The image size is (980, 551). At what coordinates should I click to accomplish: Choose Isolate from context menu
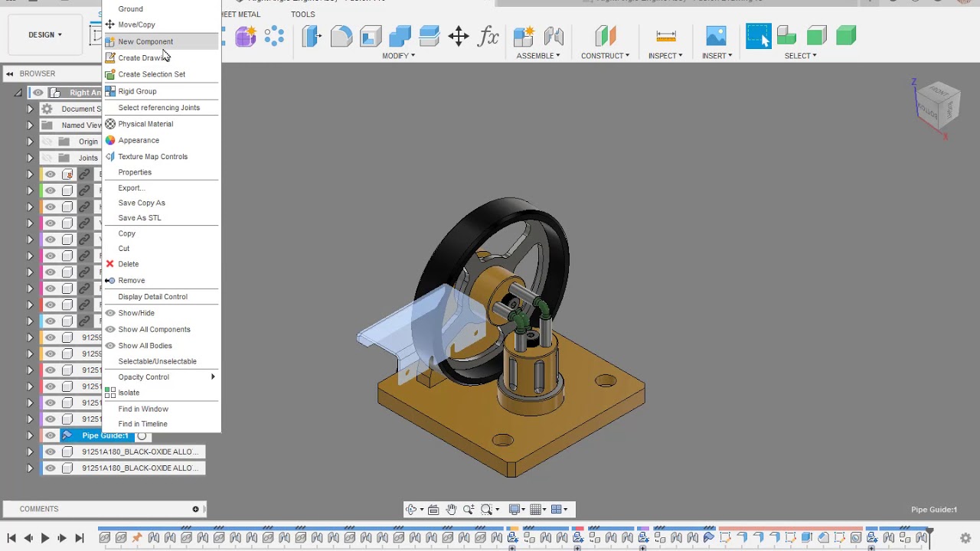pyautogui.click(x=162, y=393)
